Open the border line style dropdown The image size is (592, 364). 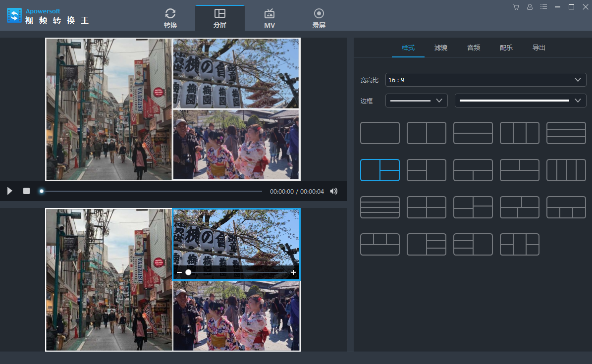[x=416, y=101]
